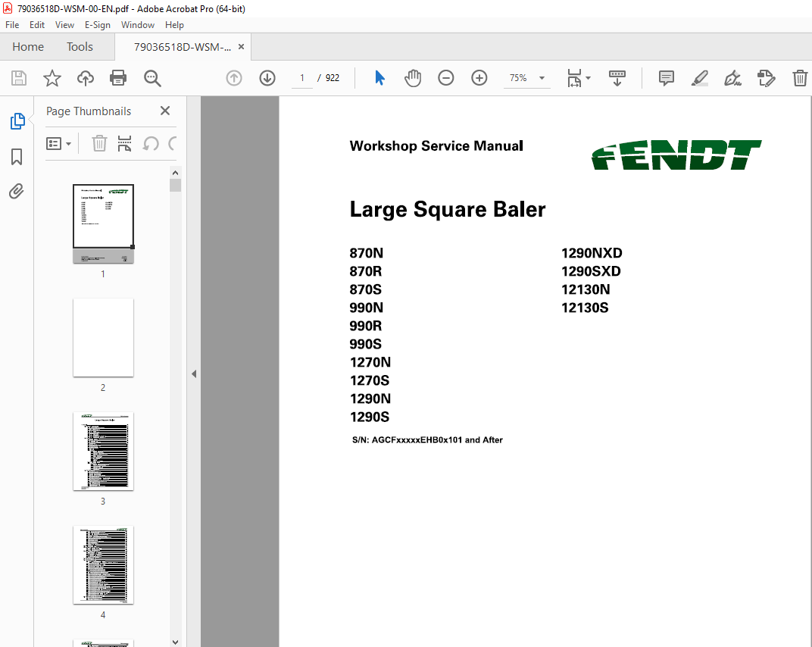Click model '1290NXD' in the list
Screen dimensions: 812x647
click(x=592, y=253)
